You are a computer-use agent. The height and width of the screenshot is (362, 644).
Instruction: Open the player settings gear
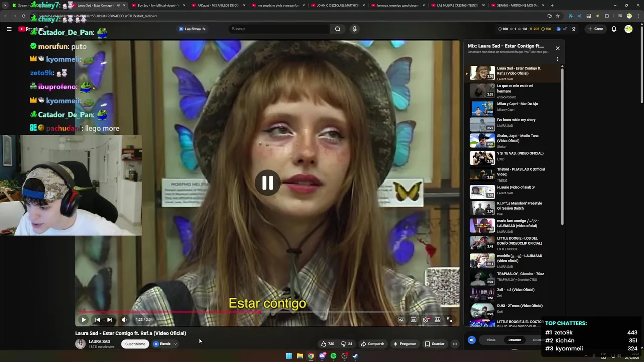tap(426, 319)
